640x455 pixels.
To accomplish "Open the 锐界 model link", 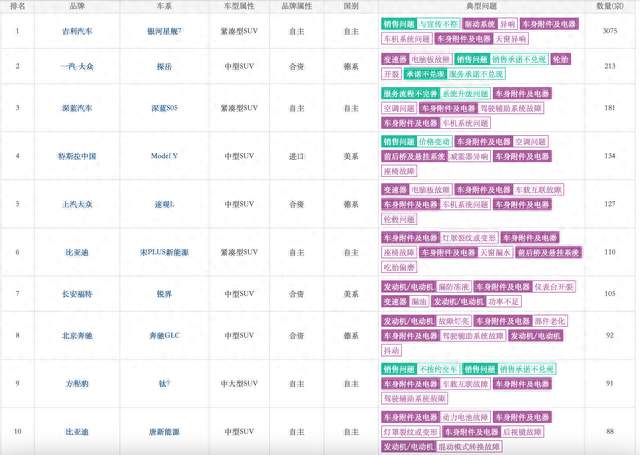I will tap(164, 293).
